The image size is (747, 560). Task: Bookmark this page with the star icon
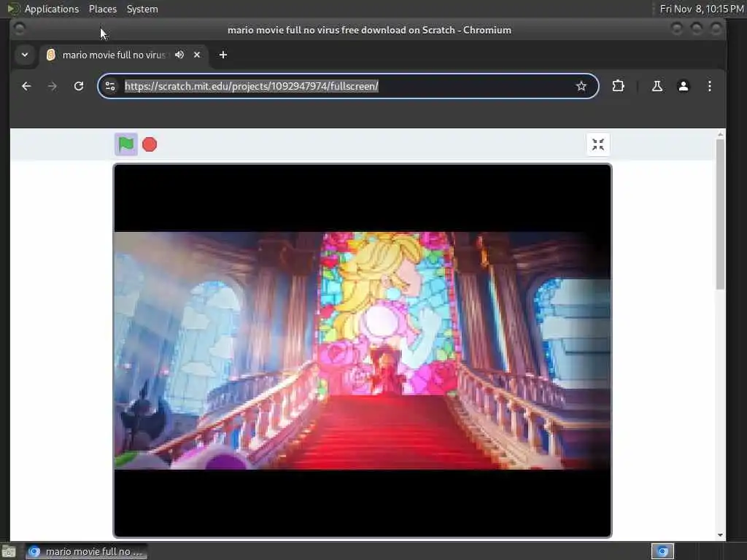click(581, 86)
